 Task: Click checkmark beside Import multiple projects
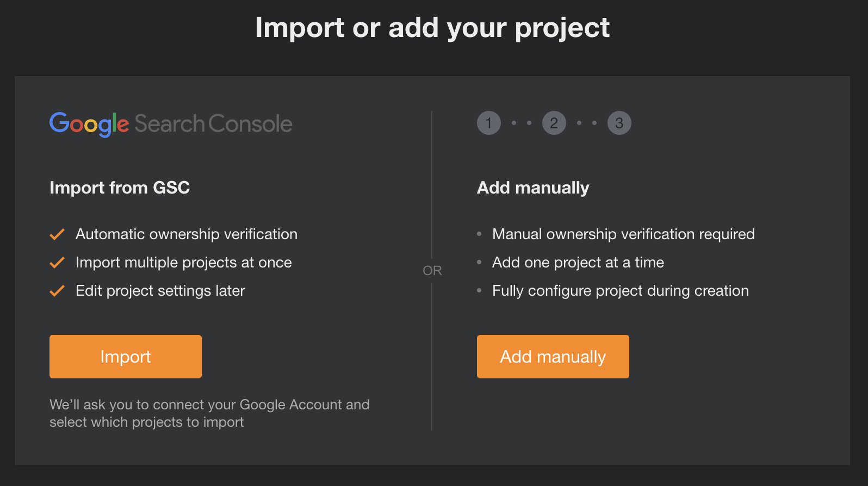click(x=57, y=263)
